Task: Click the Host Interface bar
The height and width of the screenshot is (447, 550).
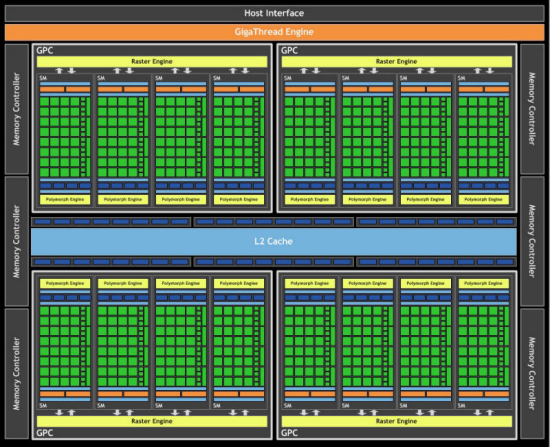Action: point(274,13)
